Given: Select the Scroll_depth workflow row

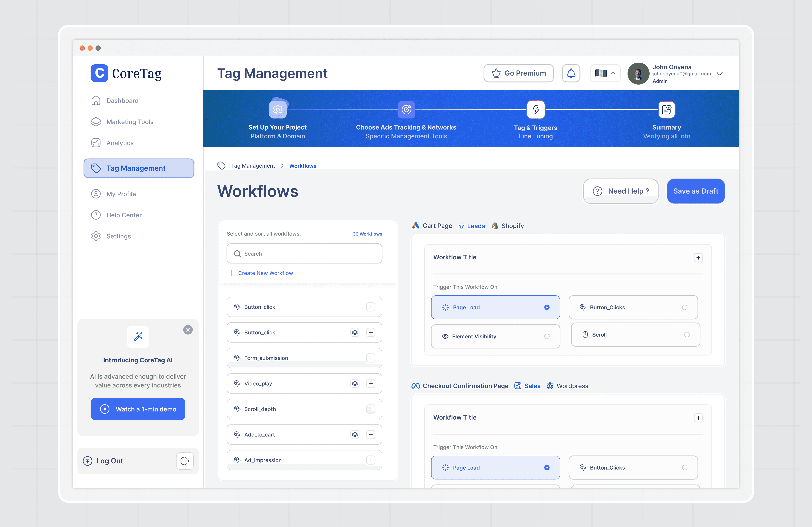Looking at the screenshot, I should pos(304,409).
